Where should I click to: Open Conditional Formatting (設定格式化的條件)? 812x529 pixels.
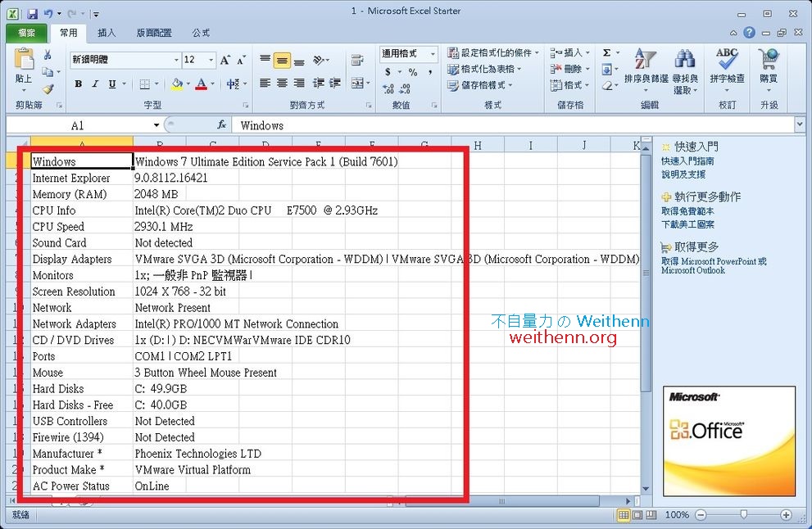pos(493,52)
